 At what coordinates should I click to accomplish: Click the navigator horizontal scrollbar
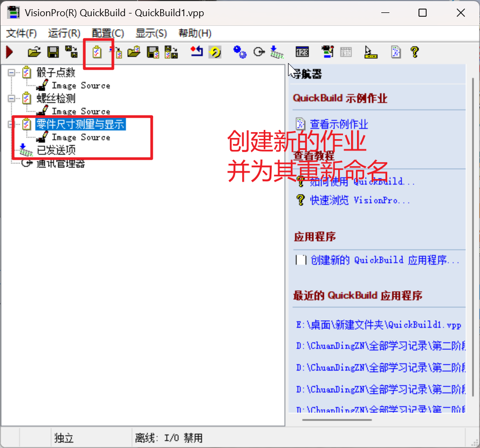[x=337, y=420]
